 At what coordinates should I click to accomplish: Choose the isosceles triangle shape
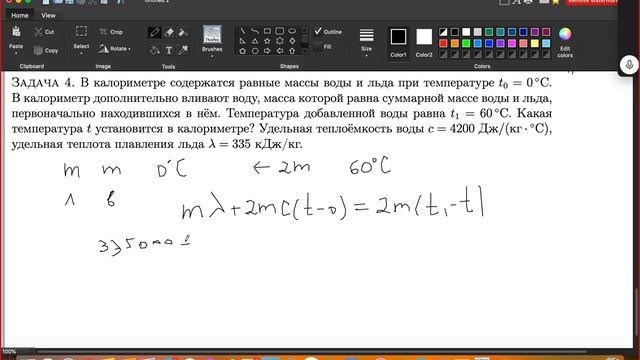pos(255,41)
